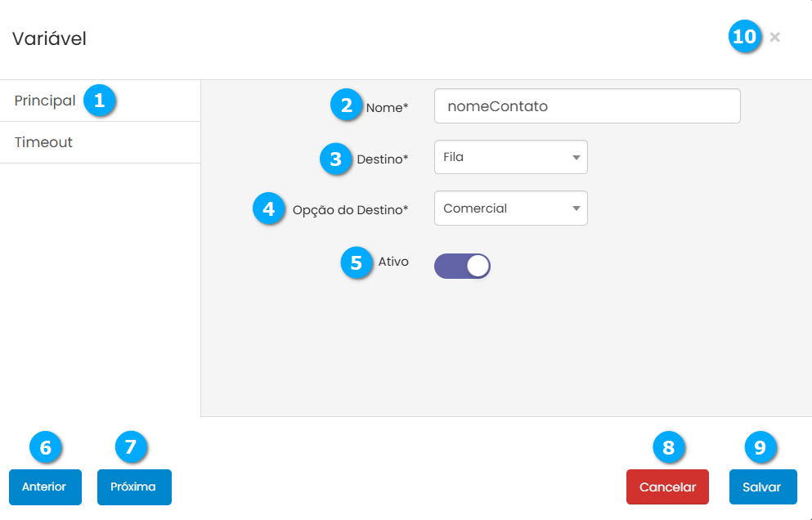Disable the Ativo toggle switch
Viewport: 812px width, 520px height.
click(462, 266)
